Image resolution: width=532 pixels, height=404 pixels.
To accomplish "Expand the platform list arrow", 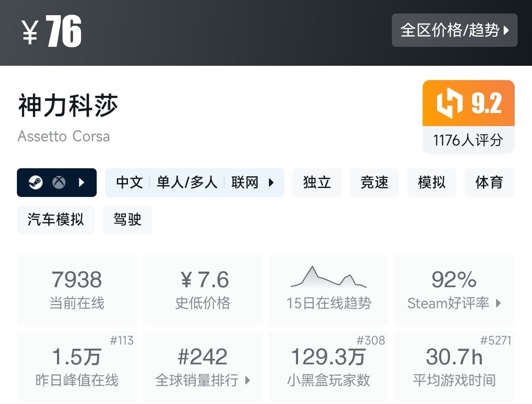I will coord(82,183).
